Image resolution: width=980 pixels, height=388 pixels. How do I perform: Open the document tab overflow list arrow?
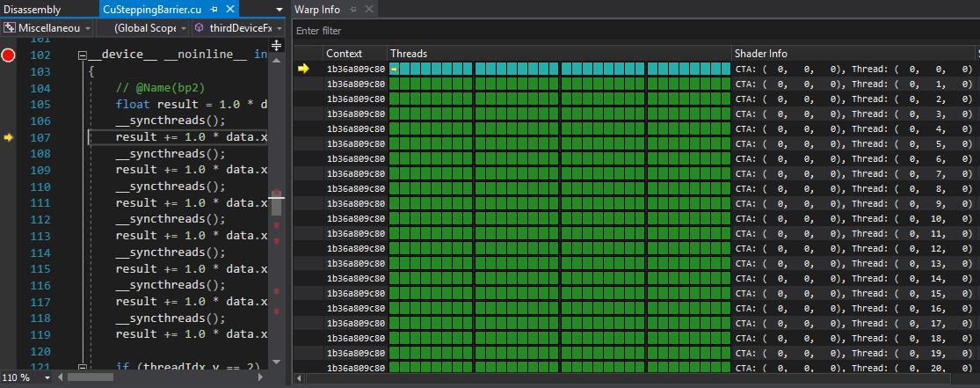pos(279,9)
